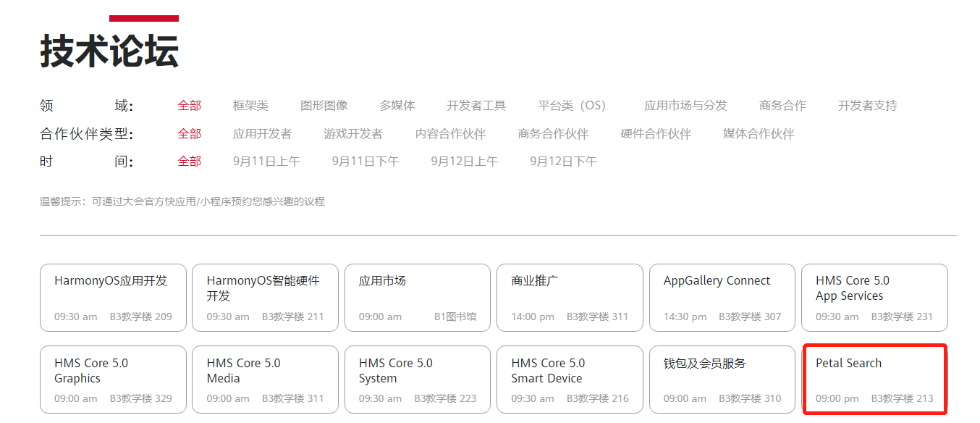This screenshot has height=423, width=980.
Task: Filter domain by 图形图像
Action: [324, 106]
